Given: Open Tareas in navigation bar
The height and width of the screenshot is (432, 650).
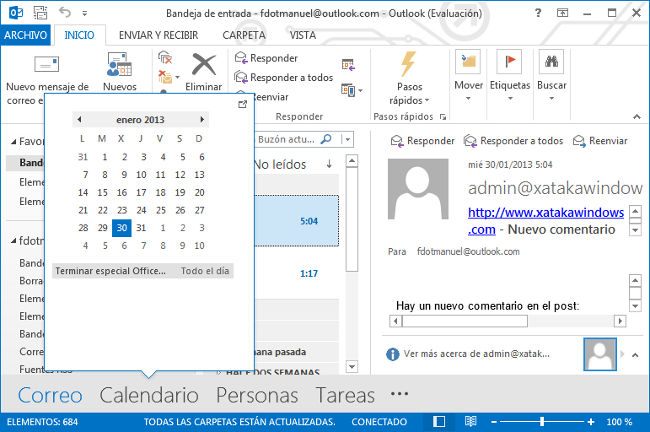Looking at the screenshot, I should pyautogui.click(x=345, y=395).
